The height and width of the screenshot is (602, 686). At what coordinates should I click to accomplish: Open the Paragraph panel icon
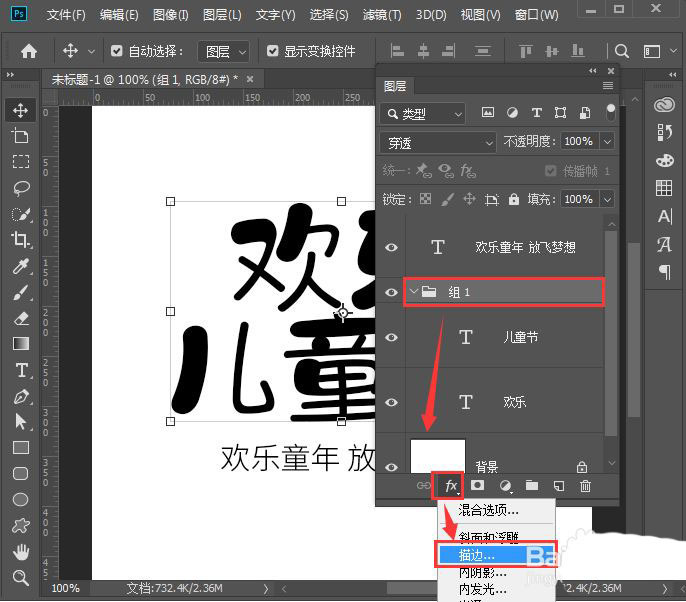(665, 272)
